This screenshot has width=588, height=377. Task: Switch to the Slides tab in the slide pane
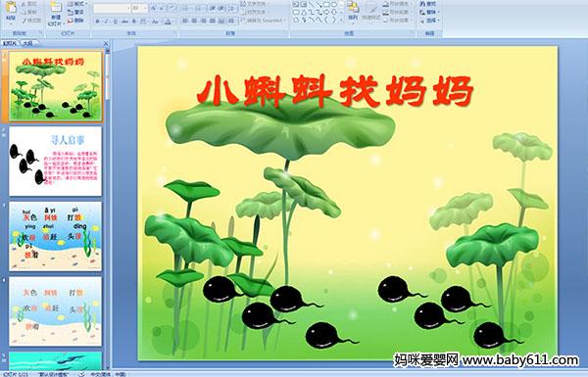pyautogui.click(x=10, y=43)
